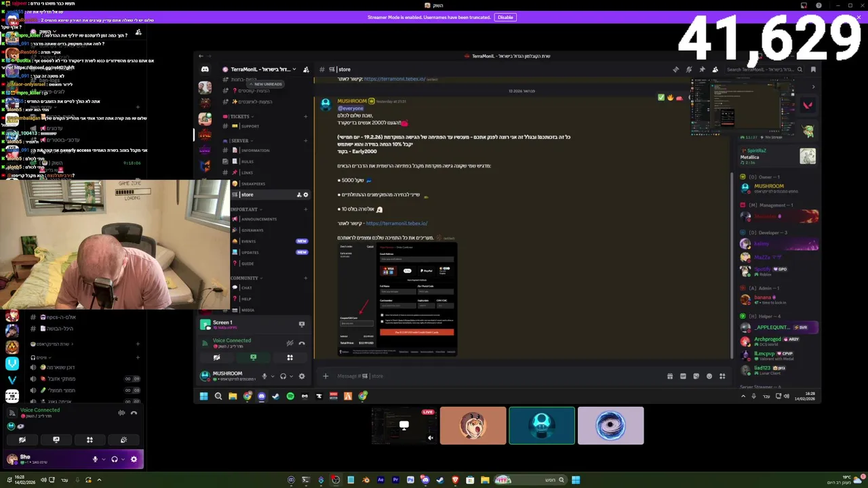
Task: Mute microphone in Sho's user panel
Action: coord(95,460)
